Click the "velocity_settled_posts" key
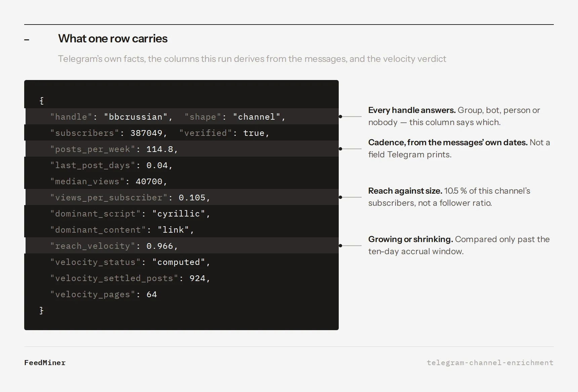 pyautogui.click(x=114, y=278)
